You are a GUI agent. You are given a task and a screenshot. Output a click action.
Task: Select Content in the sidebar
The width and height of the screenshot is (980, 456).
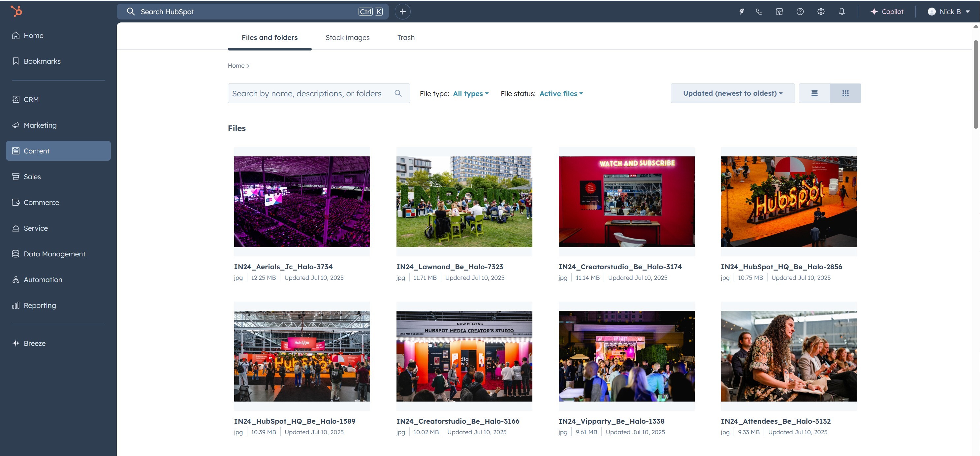[58, 151]
